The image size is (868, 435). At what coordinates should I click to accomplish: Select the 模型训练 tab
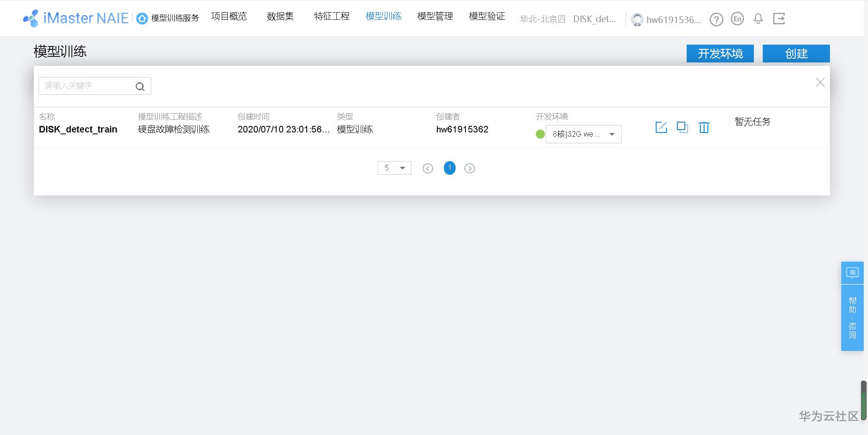click(384, 16)
